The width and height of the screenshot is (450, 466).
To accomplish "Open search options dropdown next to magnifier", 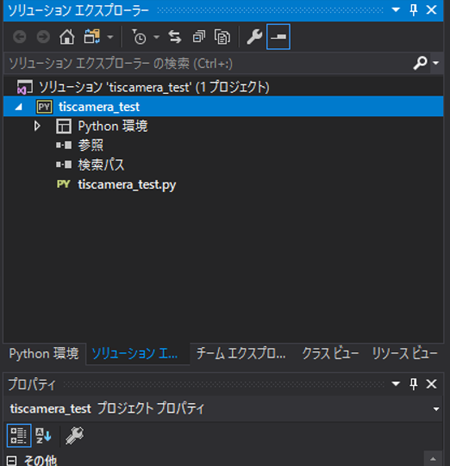I will 436,63.
